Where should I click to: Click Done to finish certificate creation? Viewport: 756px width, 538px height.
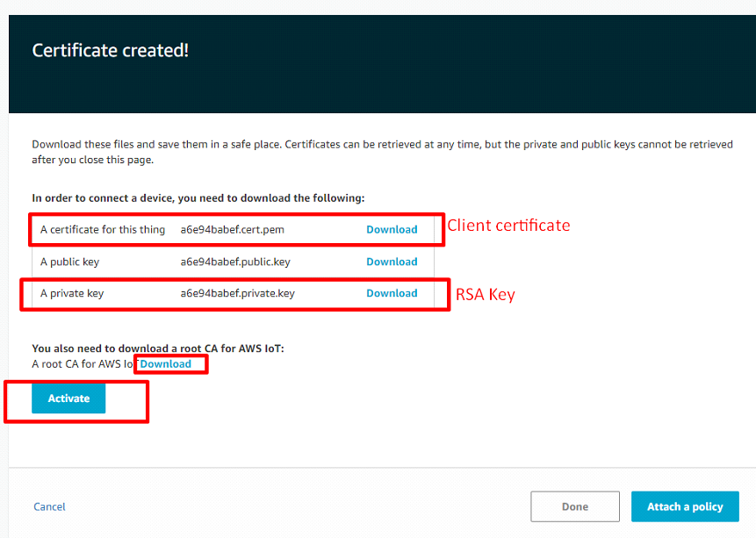(574, 506)
